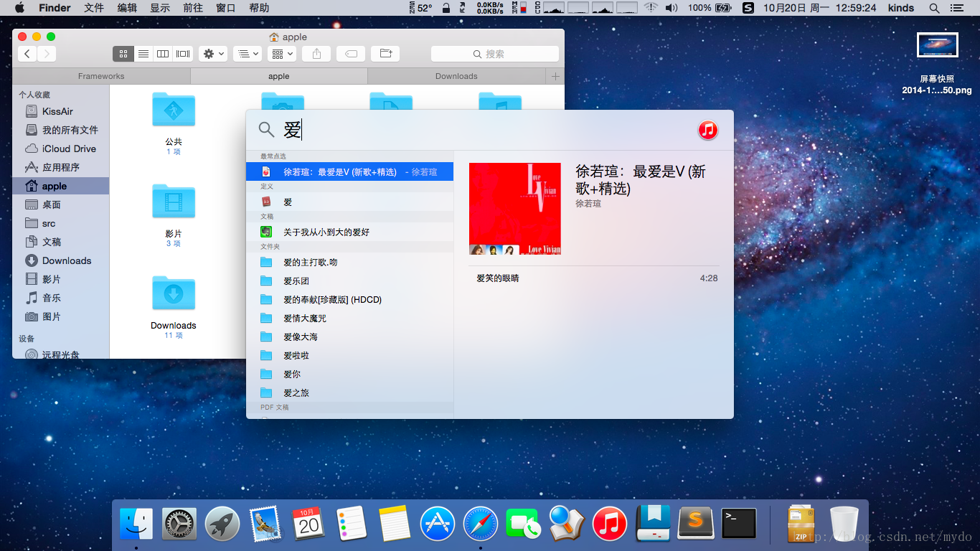Viewport: 980px width, 551px height.
Task: Switch Finder to icon view
Action: coord(123,54)
